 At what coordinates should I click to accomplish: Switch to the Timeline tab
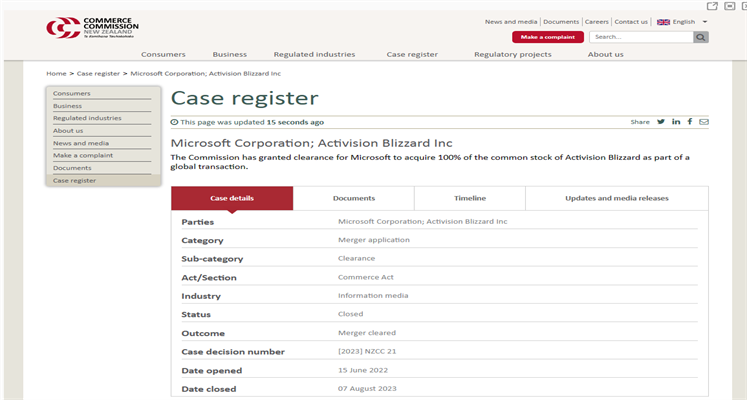pyautogui.click(x=470, y=198)
